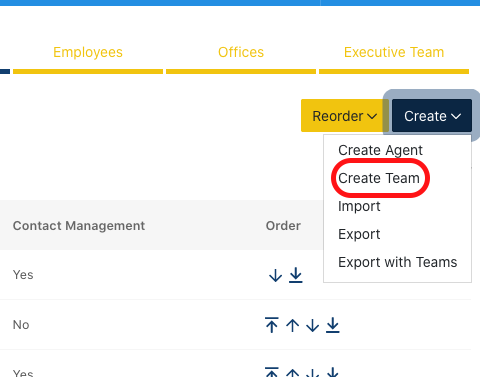The image size is (480, 377).
Task: Click move-to-bottom arrow in the No row
Action: tap(333, 325)
